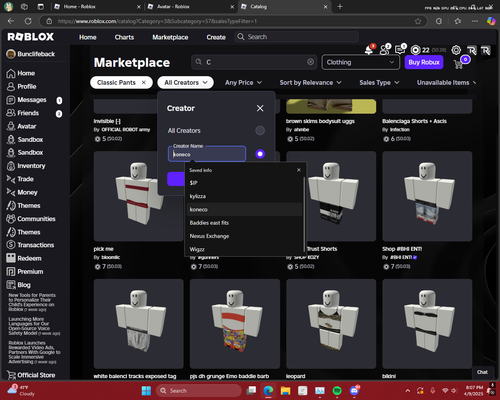Click the Marketplace search box
Screen dimensions: 500x400
[x=254, y=62]
